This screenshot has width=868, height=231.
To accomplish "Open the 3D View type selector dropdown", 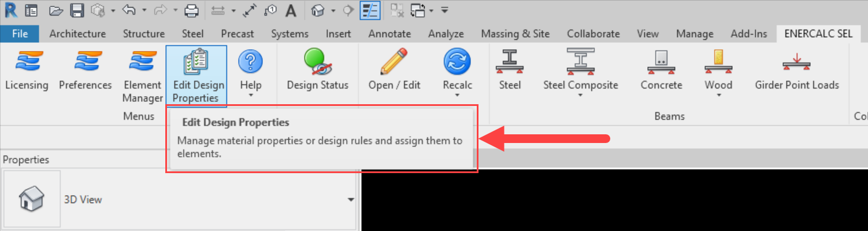I will pyautogui.click(x=350, y=200).
